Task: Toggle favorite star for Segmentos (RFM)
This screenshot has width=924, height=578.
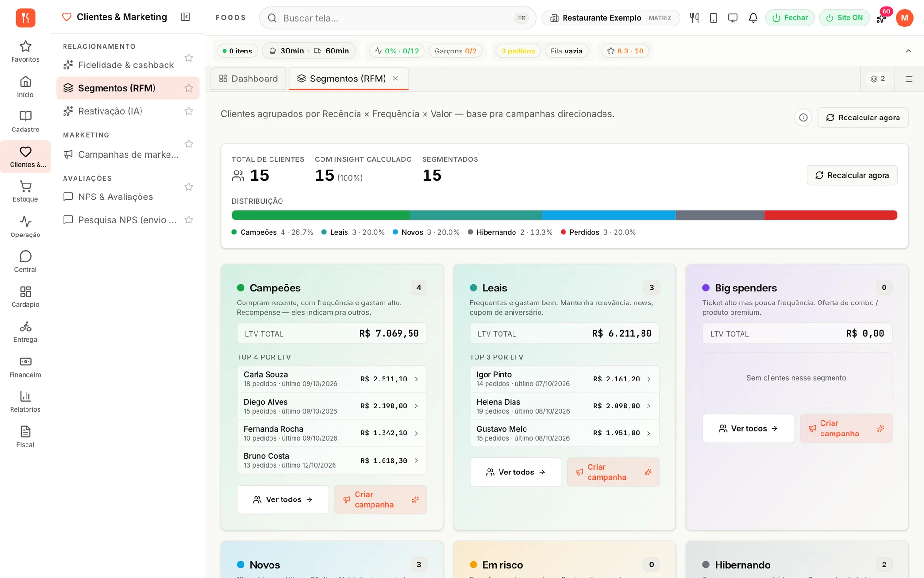Action: point(189,88)
